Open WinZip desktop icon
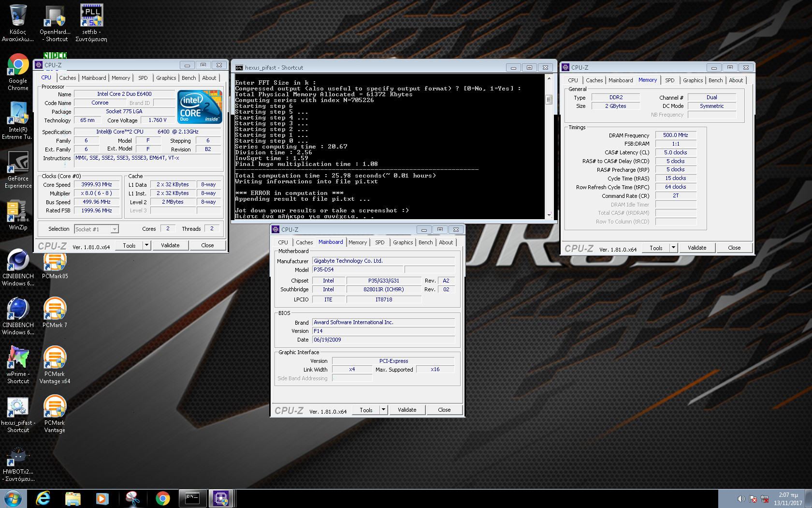 click(18, 215)
